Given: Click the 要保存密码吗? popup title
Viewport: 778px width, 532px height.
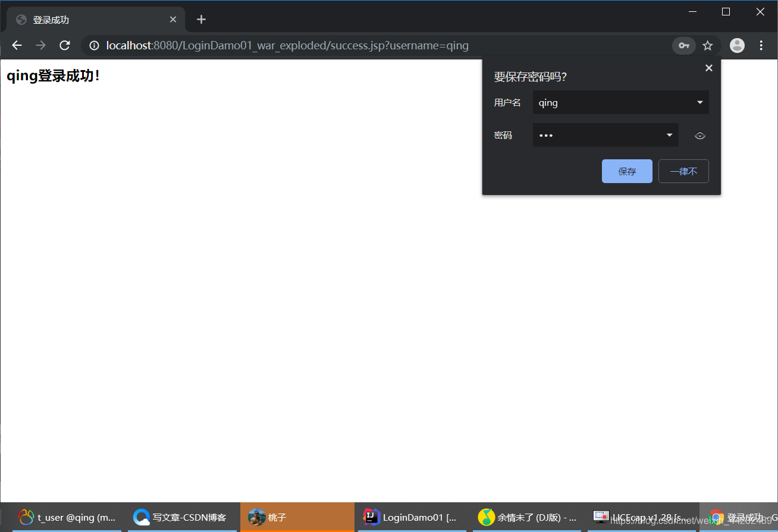Looking at the screenshot, I should (530, 77).
